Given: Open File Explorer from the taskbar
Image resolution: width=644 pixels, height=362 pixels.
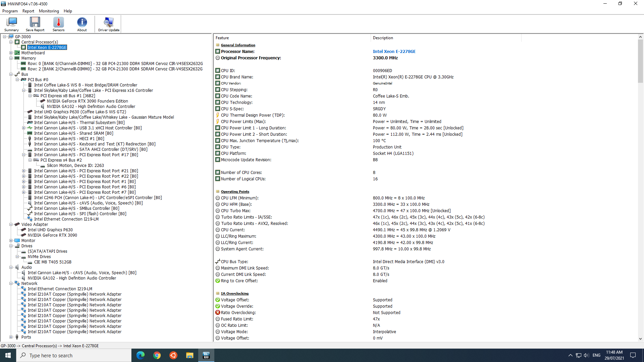Looking at the screenshot, I should 190,355.
